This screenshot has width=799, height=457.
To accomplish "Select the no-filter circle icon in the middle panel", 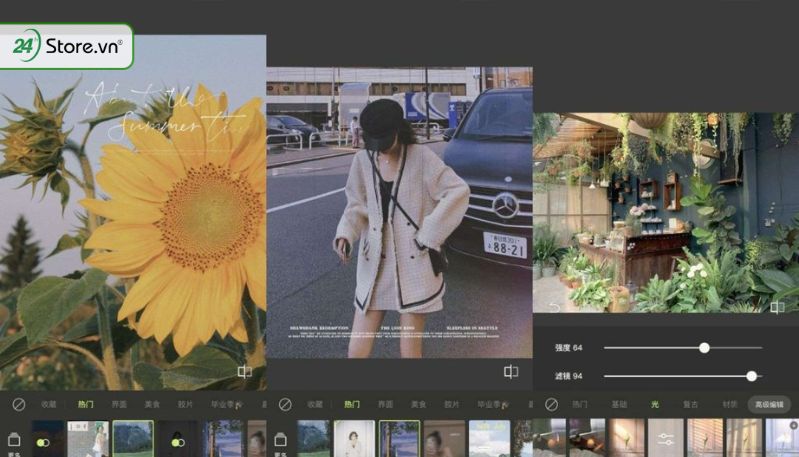I will click(x=285, y=404).
